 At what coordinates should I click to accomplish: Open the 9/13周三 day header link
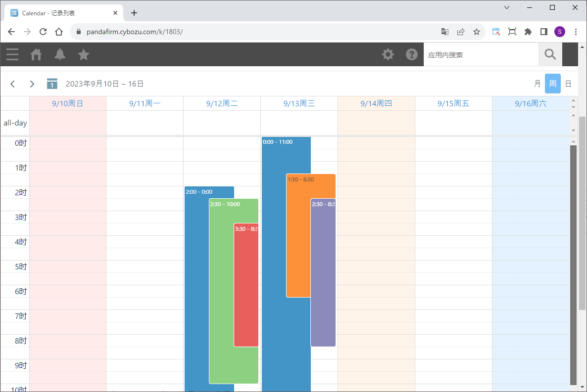tap(299, 104)
